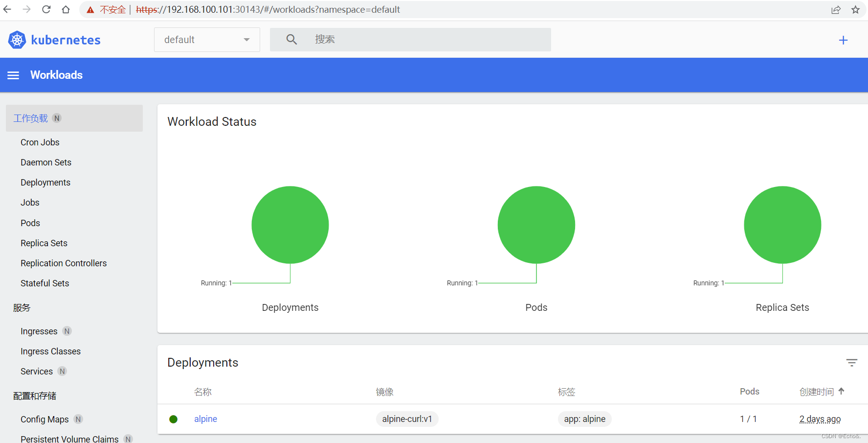The image size is (868, 443).
Task: Click the Deployments card heading
Action: (203, 363)
